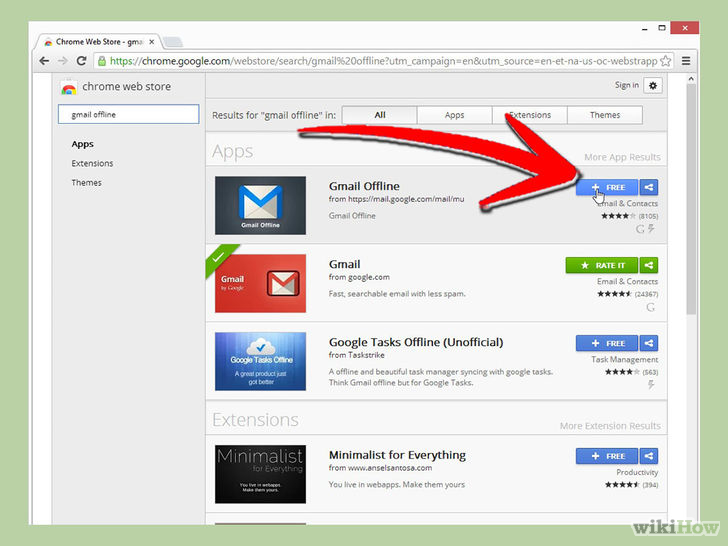Click the page vertical scrollbar
728x546 pixels.
pyautogui.click(x=691, y=200)
